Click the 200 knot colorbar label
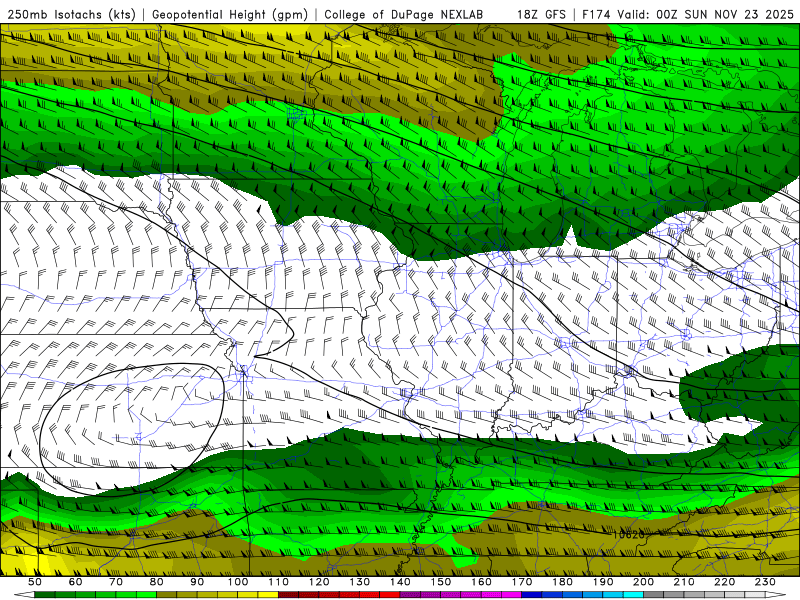 [643, 582]
